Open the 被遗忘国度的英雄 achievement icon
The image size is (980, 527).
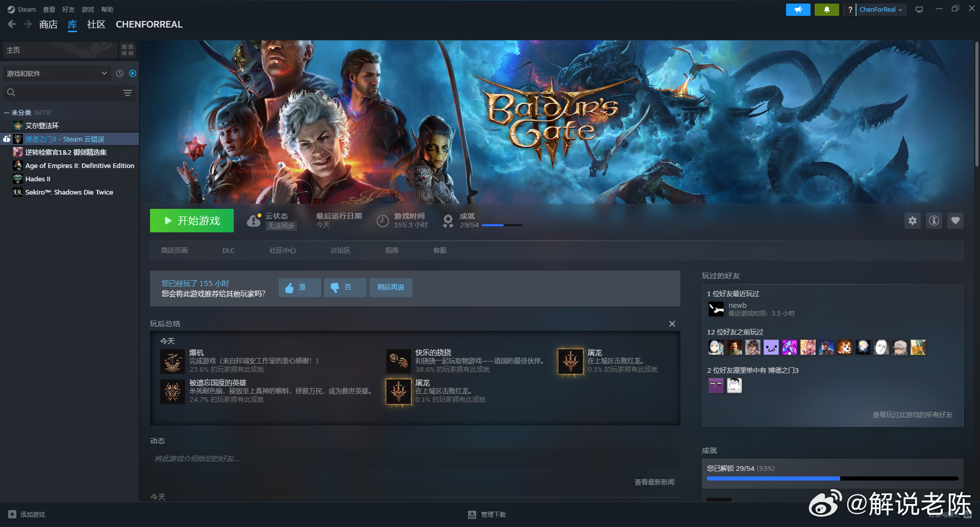[173, 392]
